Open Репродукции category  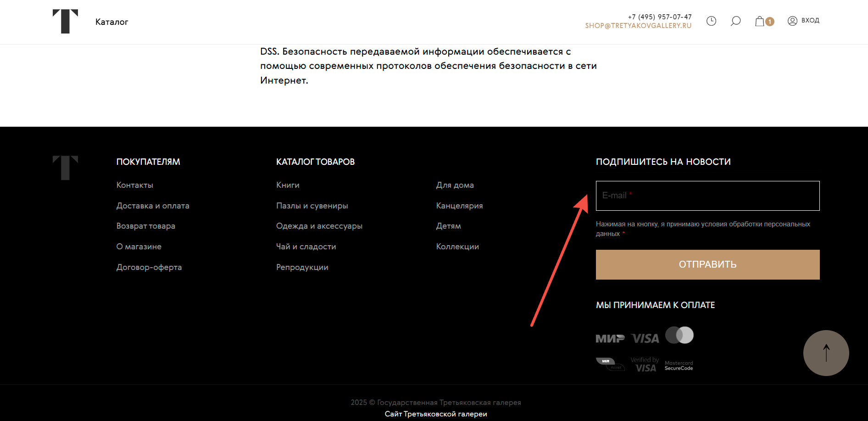tap(302, 267)
